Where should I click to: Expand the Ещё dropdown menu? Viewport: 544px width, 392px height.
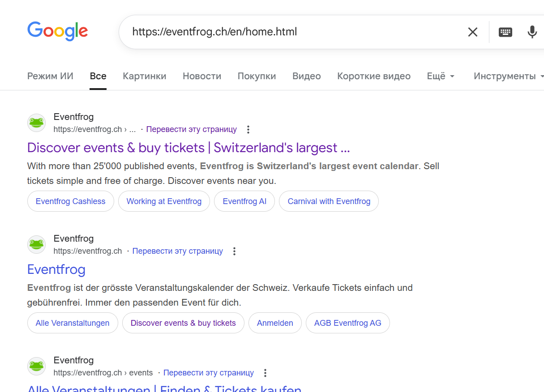pos(441,76)
